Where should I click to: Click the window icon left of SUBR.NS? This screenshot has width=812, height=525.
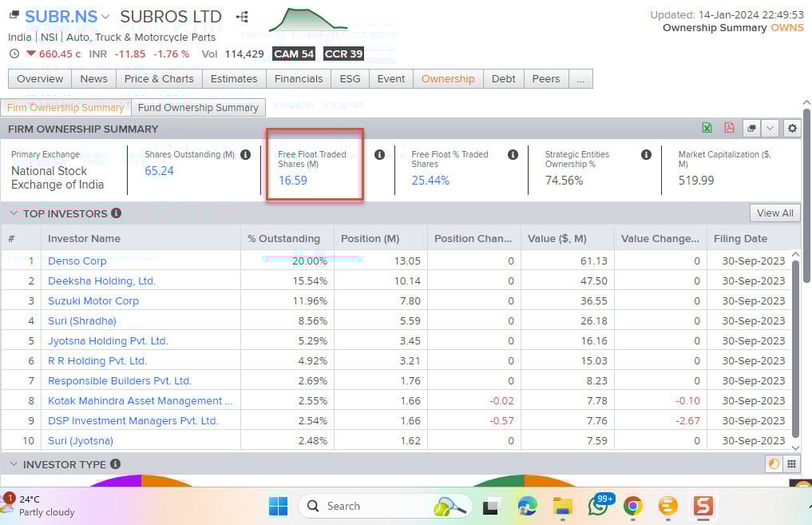pos(14,15)
